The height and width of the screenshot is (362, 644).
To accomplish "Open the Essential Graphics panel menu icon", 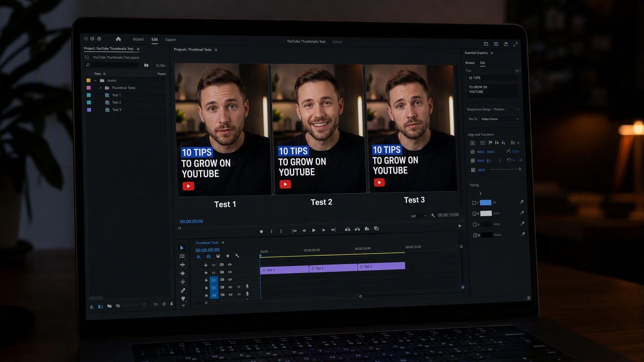I will (492, 53).
